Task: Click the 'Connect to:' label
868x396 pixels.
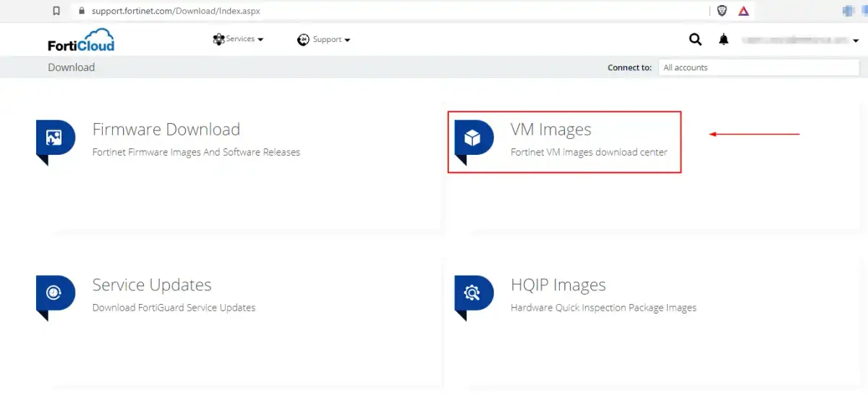Action: pyautogui.click(x=629, y=67)
